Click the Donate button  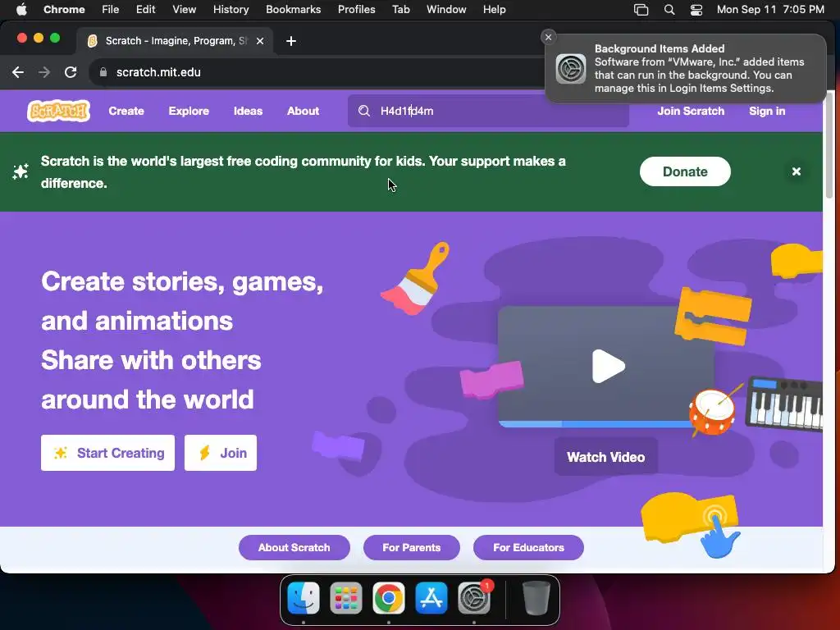[x=685, y=171]
